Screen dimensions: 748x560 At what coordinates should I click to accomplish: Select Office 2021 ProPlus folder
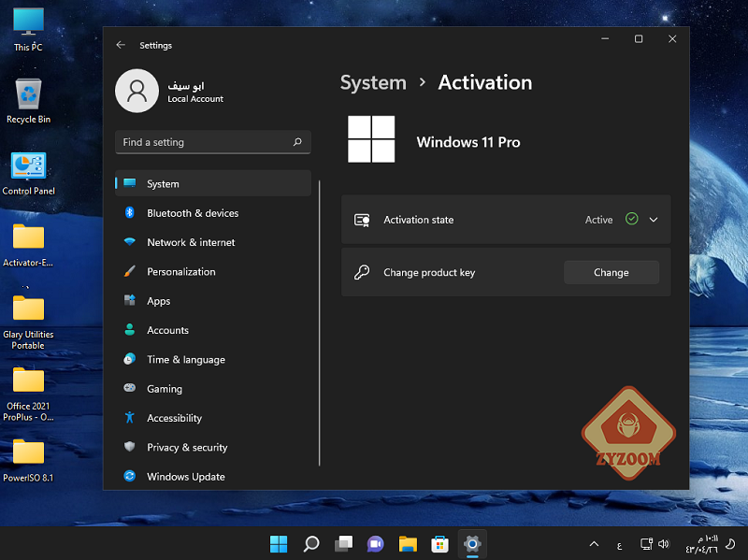(28, 395)
